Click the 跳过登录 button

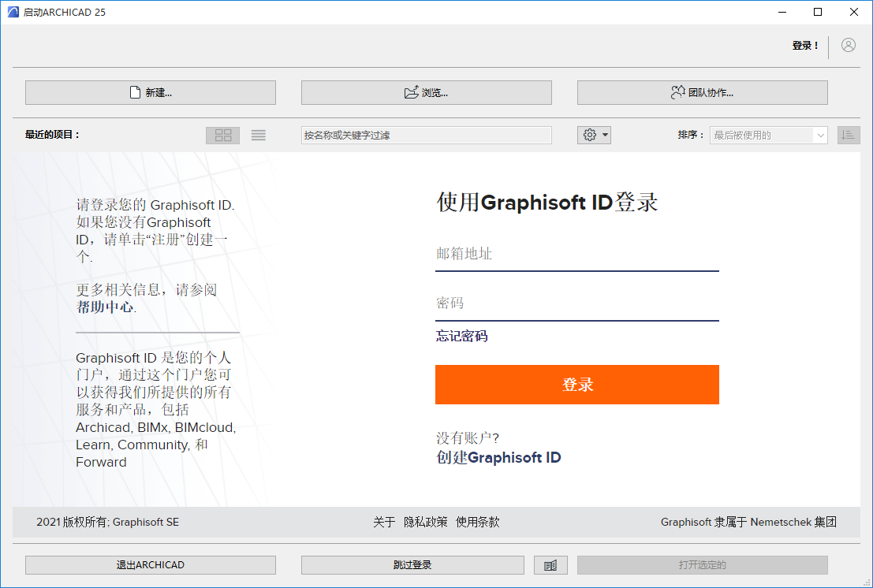point(412,564)
